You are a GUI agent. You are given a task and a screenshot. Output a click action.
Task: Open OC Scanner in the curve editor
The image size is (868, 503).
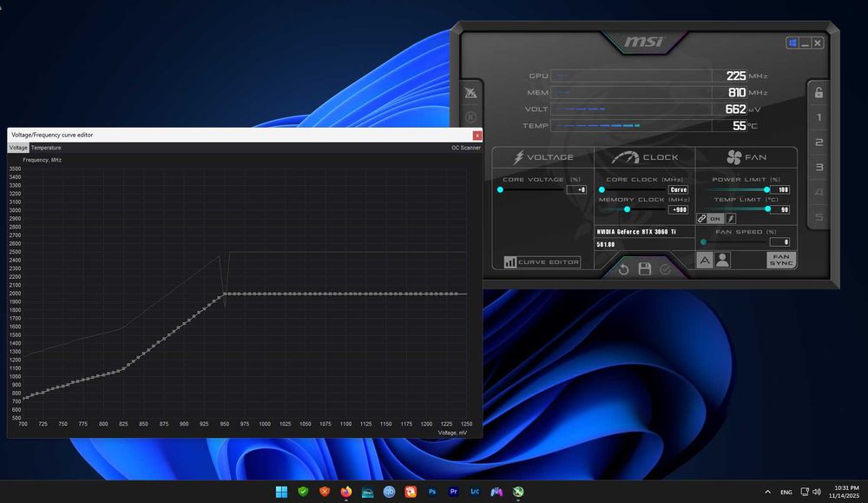click(x=466, y=148)
